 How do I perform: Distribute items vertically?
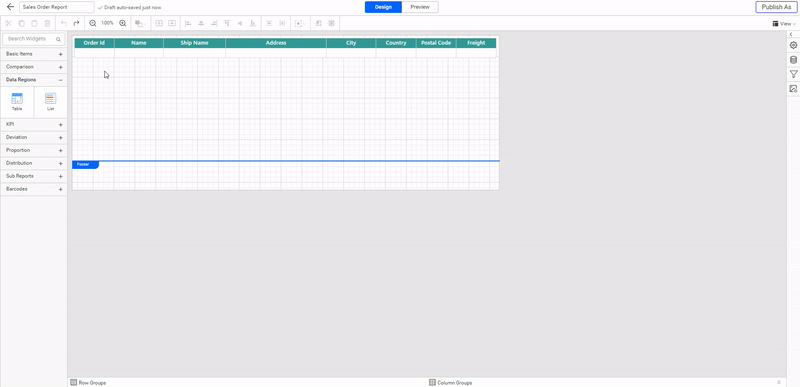269,23
